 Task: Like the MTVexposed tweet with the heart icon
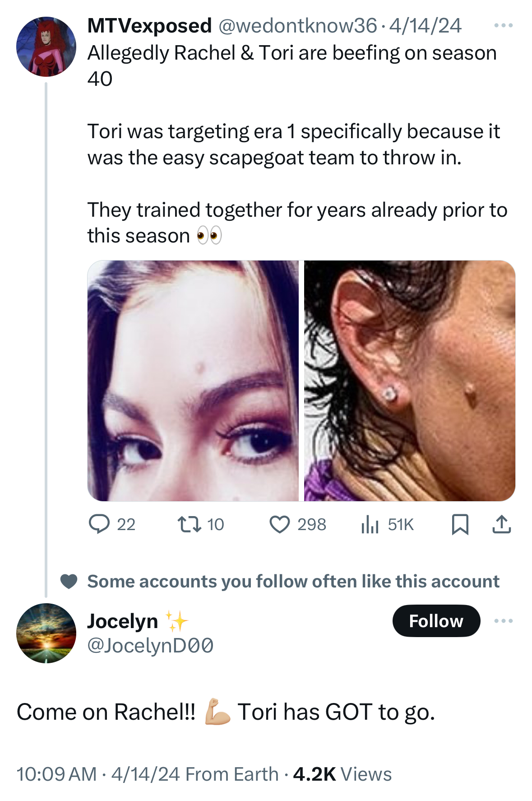point(280,525)
